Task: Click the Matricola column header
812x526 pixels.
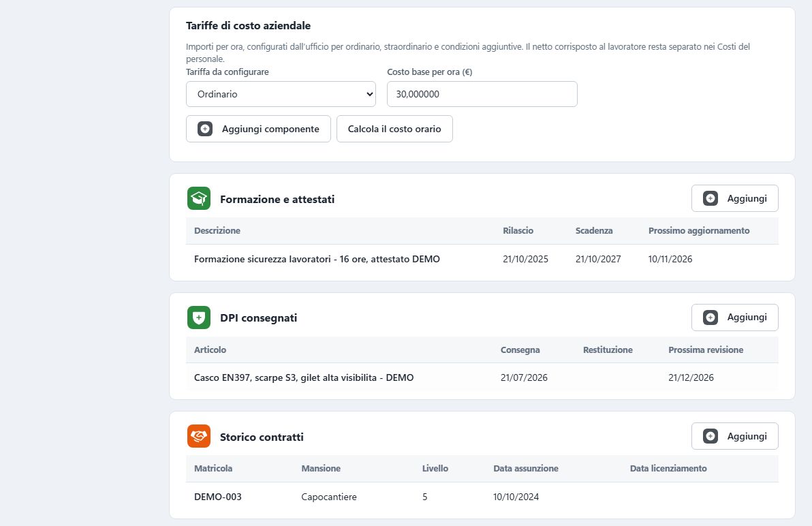Action: [x=213, y=468]
